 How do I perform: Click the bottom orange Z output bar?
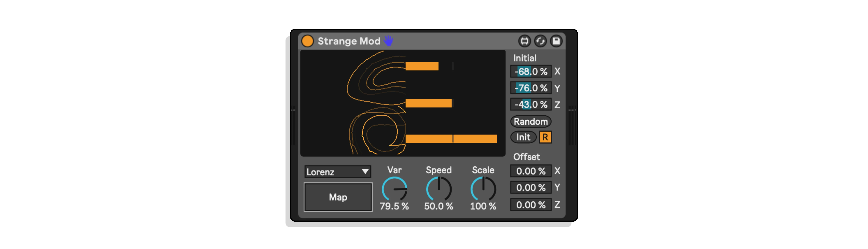pyautogui.click(x=451, y=139)
